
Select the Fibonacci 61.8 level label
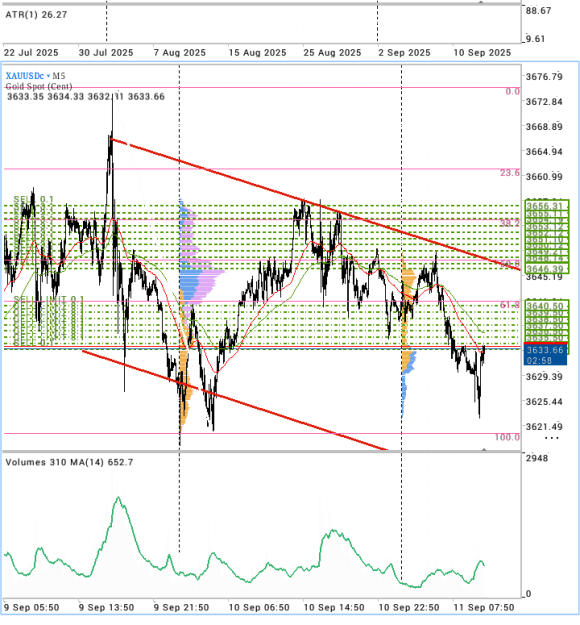pyautogui.click(x=510, y=305)
